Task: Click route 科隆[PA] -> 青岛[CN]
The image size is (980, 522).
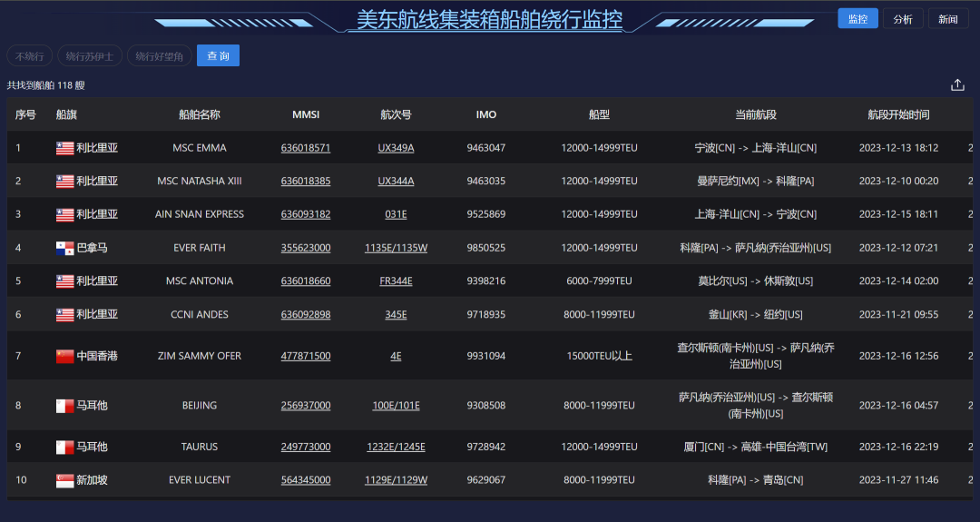Action: click(756, 480)
